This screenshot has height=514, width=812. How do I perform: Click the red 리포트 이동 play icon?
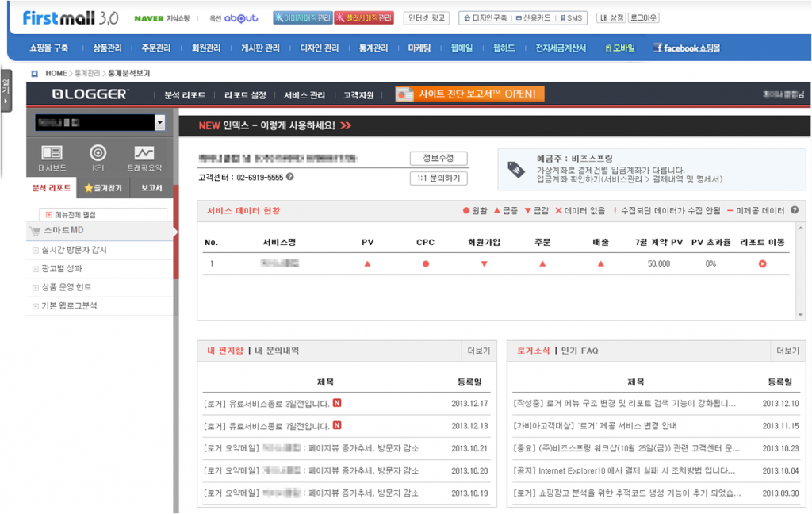(x=762, y=264)
